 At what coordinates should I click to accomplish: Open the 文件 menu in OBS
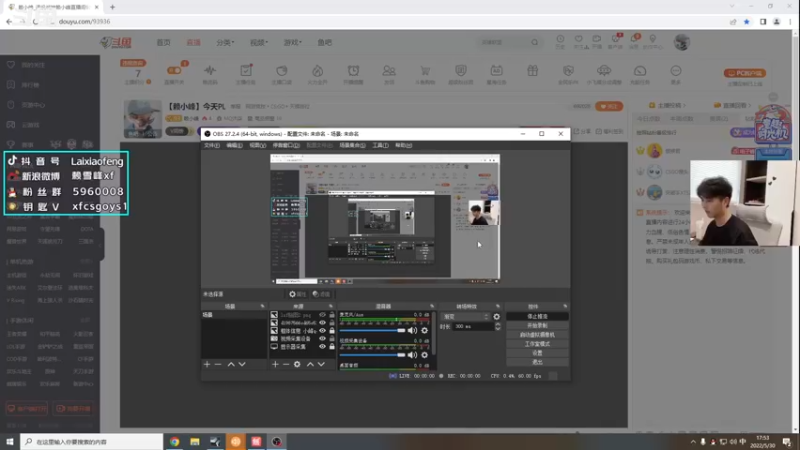click(x=211, y=145)
